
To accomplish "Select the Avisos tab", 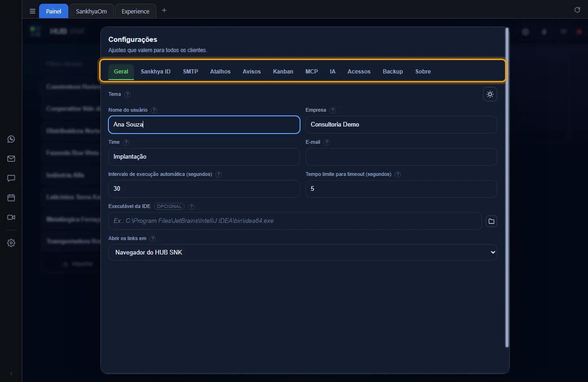I will [x=252, y=72].
